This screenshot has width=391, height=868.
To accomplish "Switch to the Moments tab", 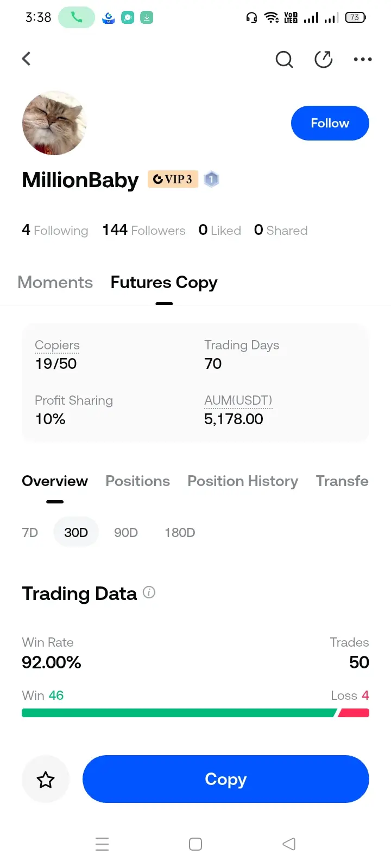I will tap(55, 282).
